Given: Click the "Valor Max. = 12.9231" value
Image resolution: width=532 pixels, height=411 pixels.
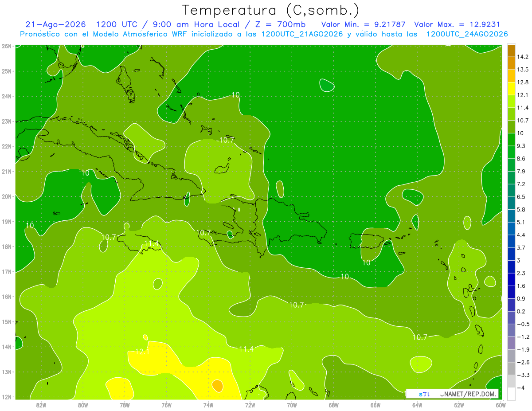Looking at the screenshot, I should (x=457, y=24).
